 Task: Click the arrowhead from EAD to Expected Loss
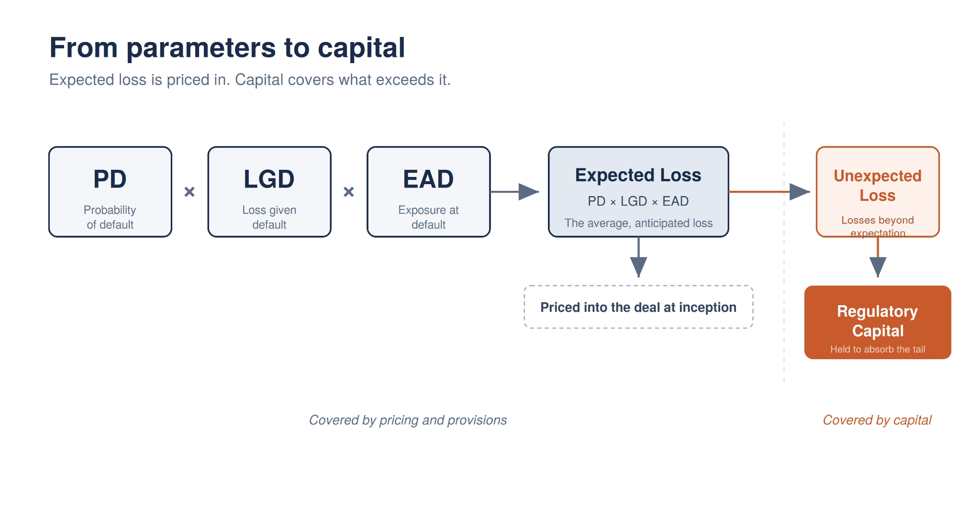[x=529, y=192]
